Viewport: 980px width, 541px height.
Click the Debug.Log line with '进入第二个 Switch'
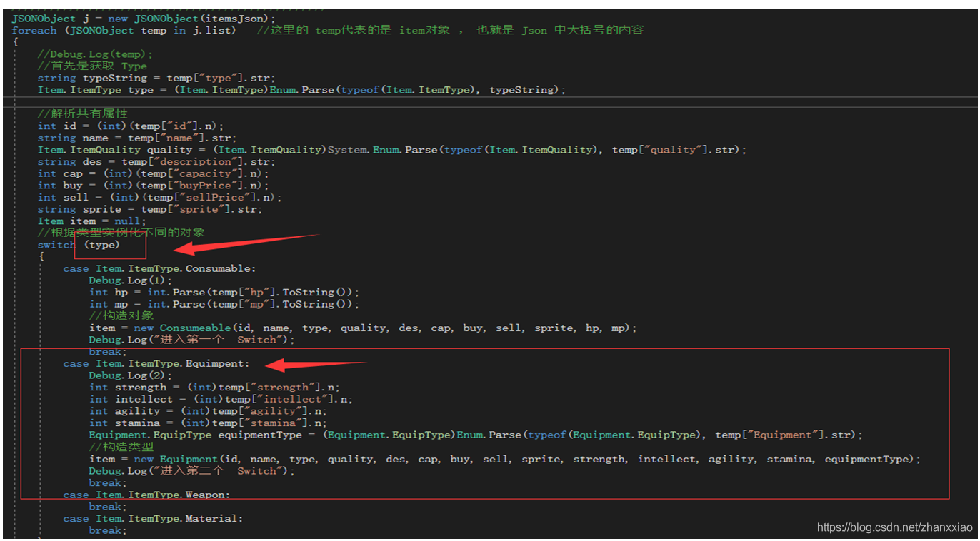[x=192, y=471]
